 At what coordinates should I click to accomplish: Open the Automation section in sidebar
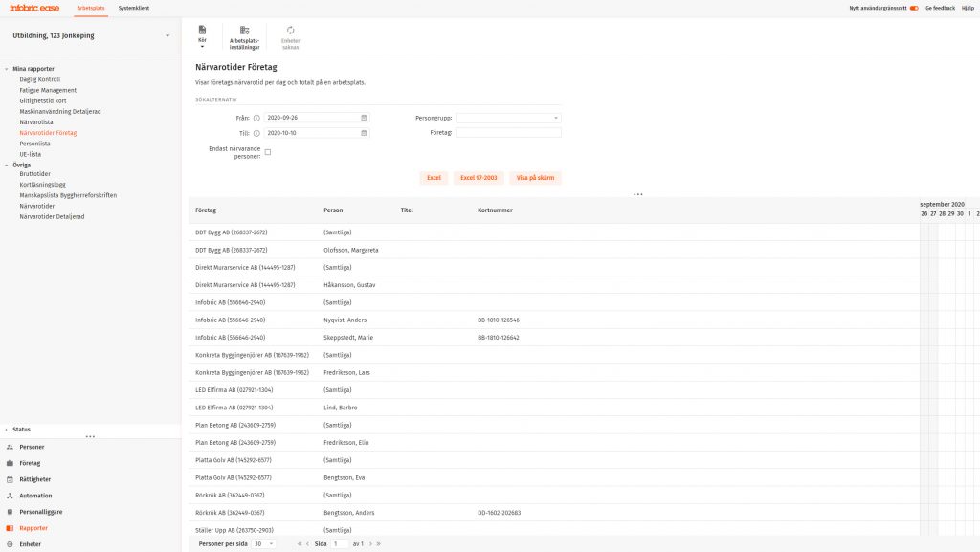tap(35, 496)
